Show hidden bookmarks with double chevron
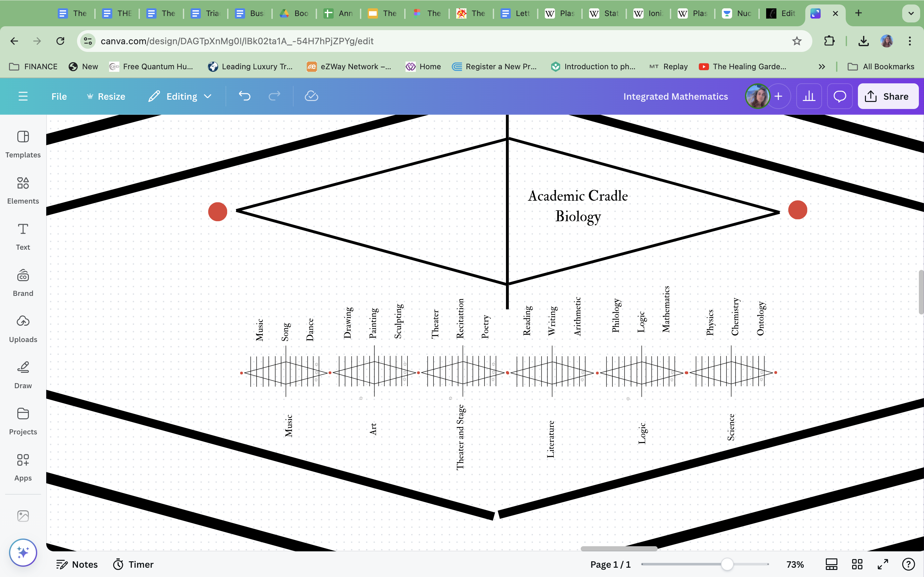The width and height of the screenshot is (924, 577). point(822,66)
